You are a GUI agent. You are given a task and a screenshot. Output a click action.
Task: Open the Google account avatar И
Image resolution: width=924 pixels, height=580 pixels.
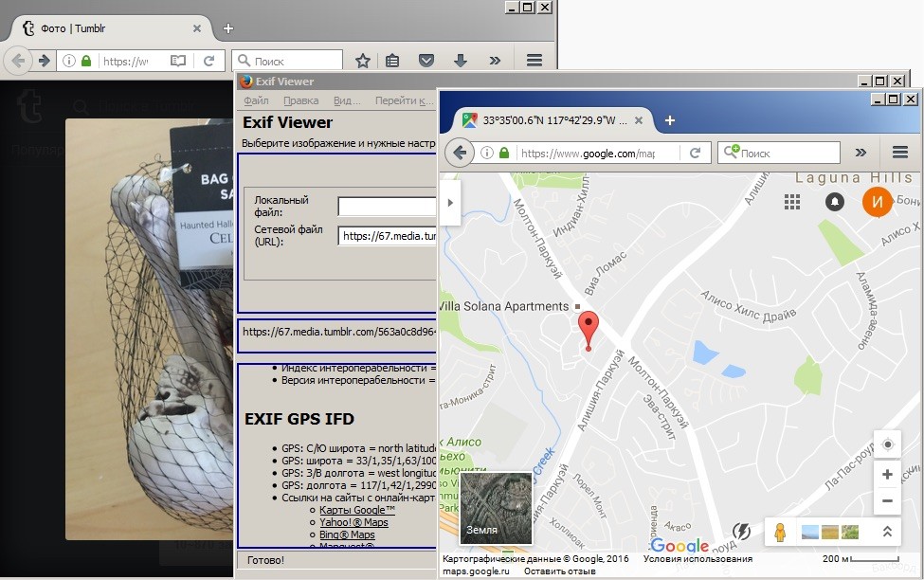[878, 202]
